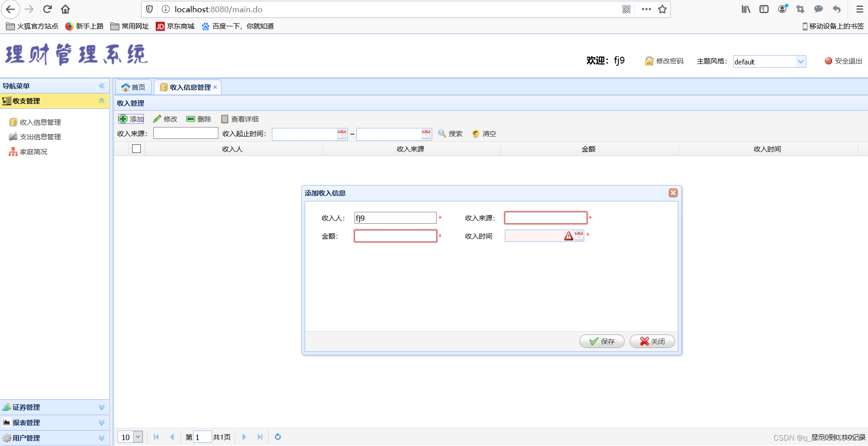Go to first page in pagination
Image resolution: width=868 pixels, height=446 pixels.
tap(156, 437)
